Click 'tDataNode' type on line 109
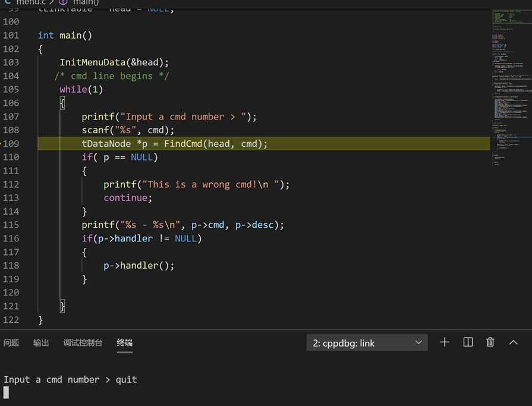Screen dimensions: 532x406 pyautogui.click(x=106, y=144)
